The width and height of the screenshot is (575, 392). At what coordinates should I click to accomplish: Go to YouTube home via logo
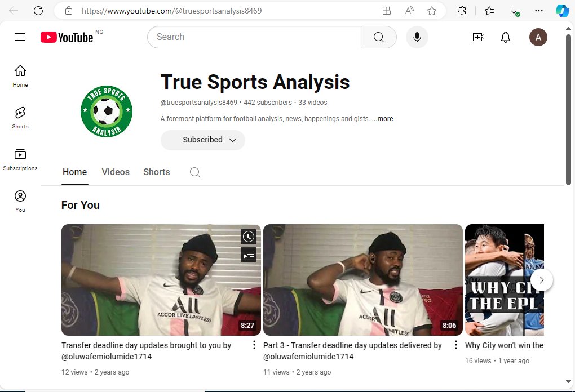[x=67, y=37]
